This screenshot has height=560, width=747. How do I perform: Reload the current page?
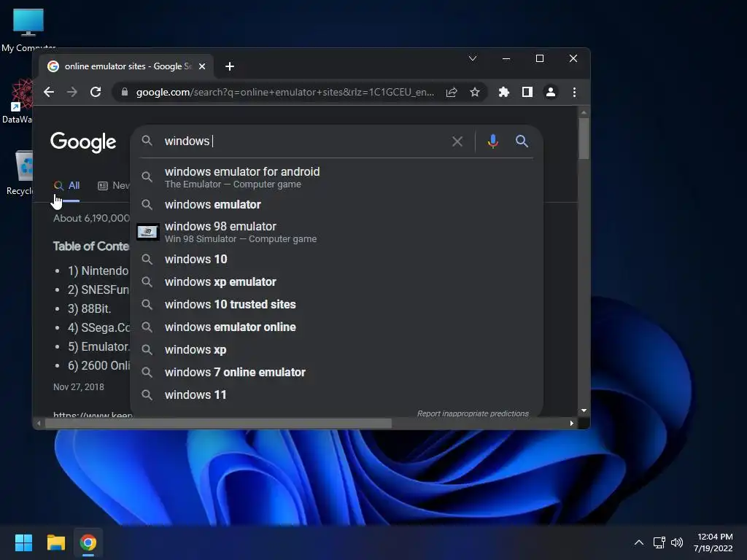pyautogui.click(x=96, y=92)
